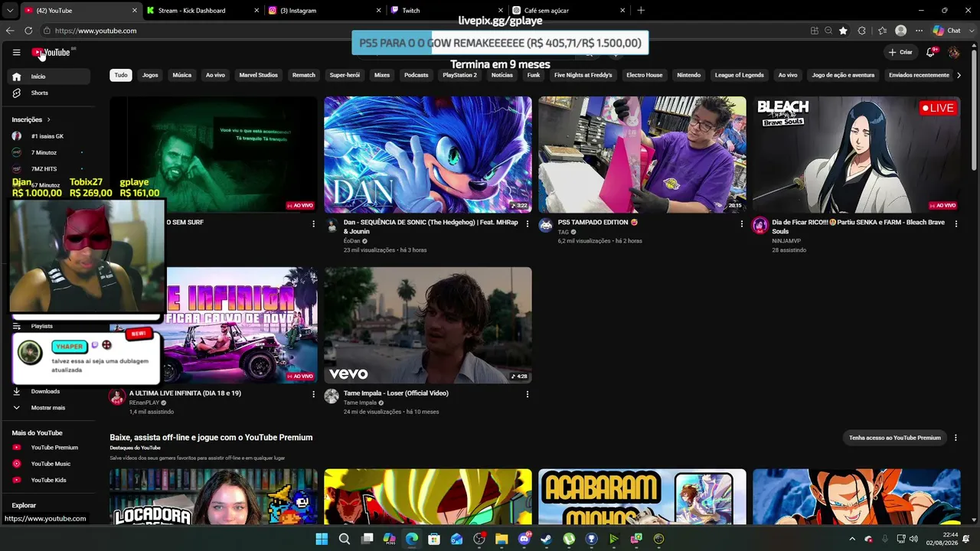Open File Explorer from the taskbar
The width and height of the screenshot is (980, 551).
pos(501,539)
